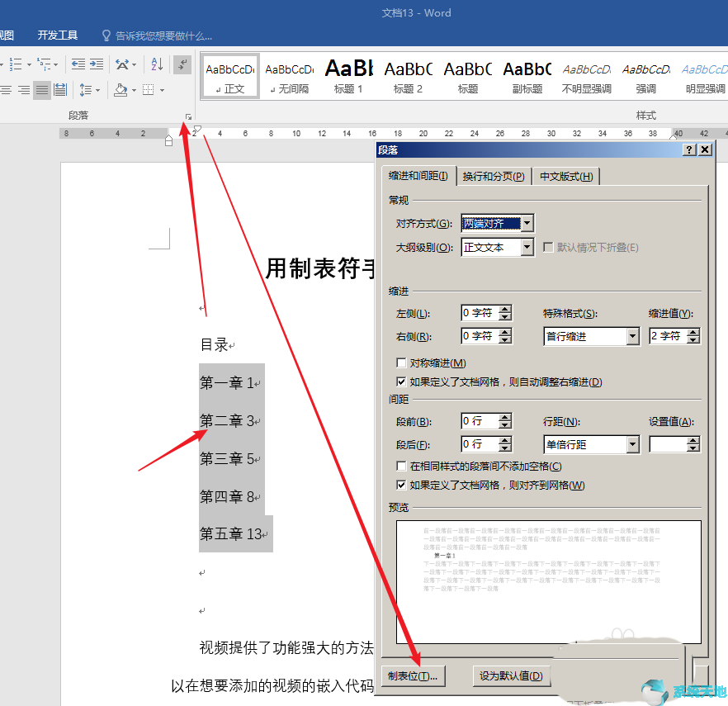
Task: Uncheck 如果定义了文档网格，则自动调整右缩进
Action: (401, 381)
